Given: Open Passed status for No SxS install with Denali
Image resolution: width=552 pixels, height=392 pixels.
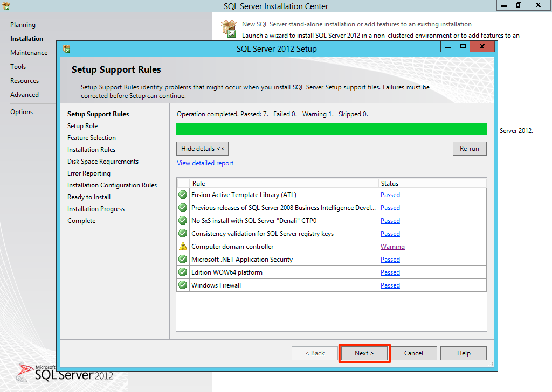Looking at the screenshot, I should coord(390,221).
